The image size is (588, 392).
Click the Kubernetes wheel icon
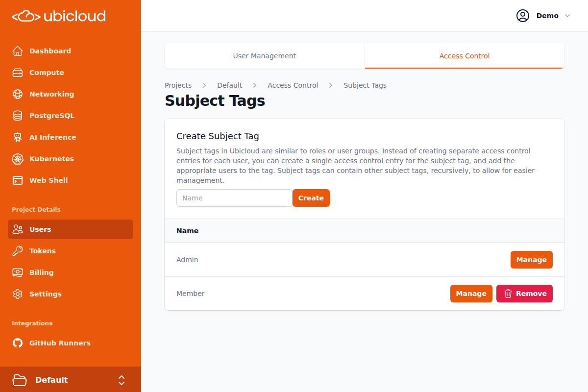pos(18,159)
